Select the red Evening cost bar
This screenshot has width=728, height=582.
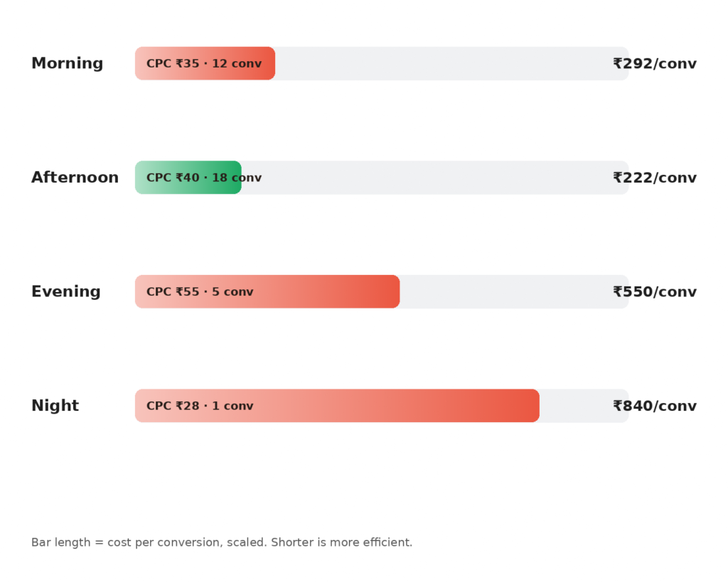(267, 291)
